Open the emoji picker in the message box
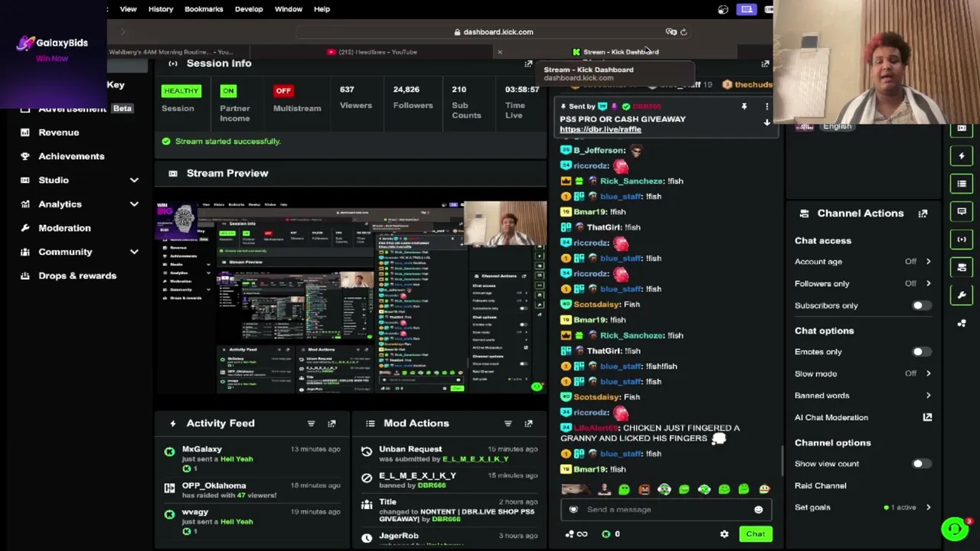980x551 pixels. [758, 510]
